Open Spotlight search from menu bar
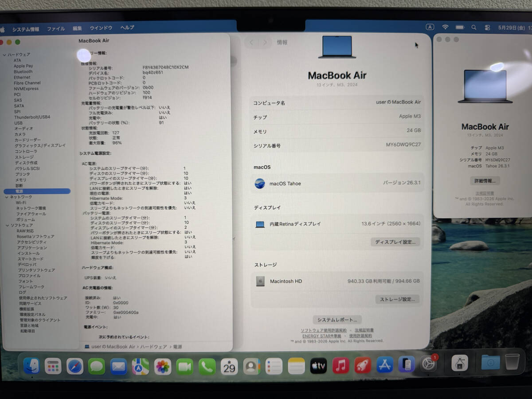Viewport: 532px width, 399px height. [474, 27]
